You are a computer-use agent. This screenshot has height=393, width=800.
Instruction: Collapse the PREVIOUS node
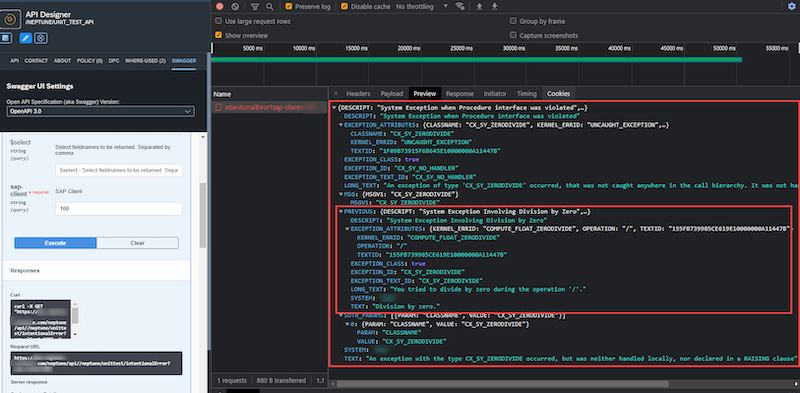click(341, 211)
